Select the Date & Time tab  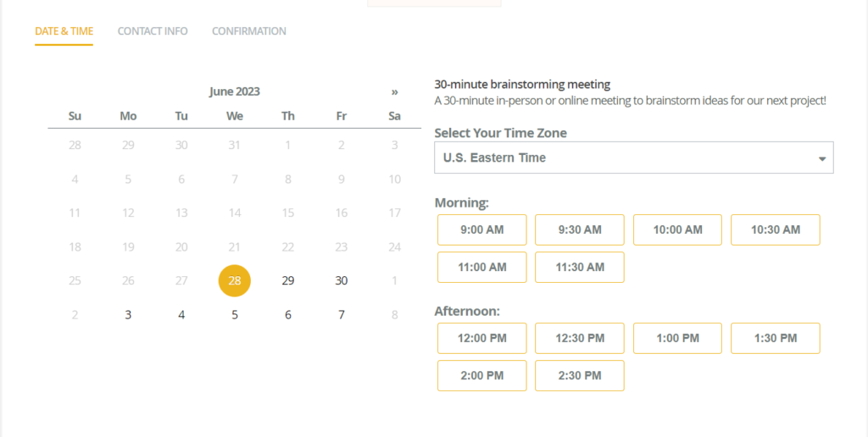click(x=64, y=31)
